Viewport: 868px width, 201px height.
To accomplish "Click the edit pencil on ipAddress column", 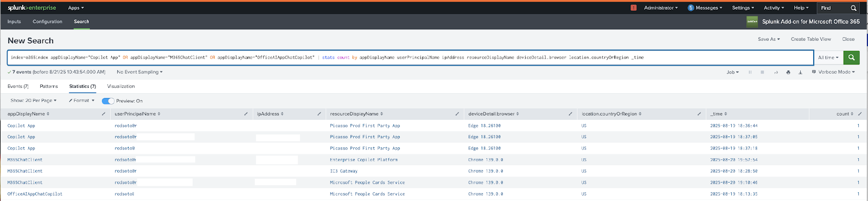I will pos(319,114).
